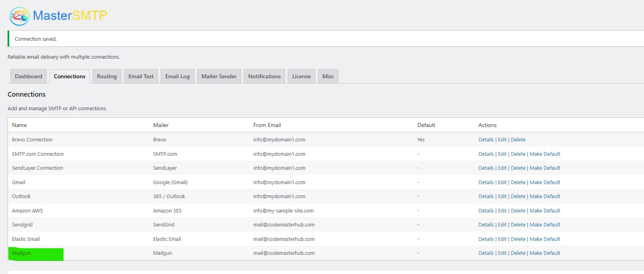
Task: Open the Email Test tab
Action: pyautogui.click(x=141, y=76)
